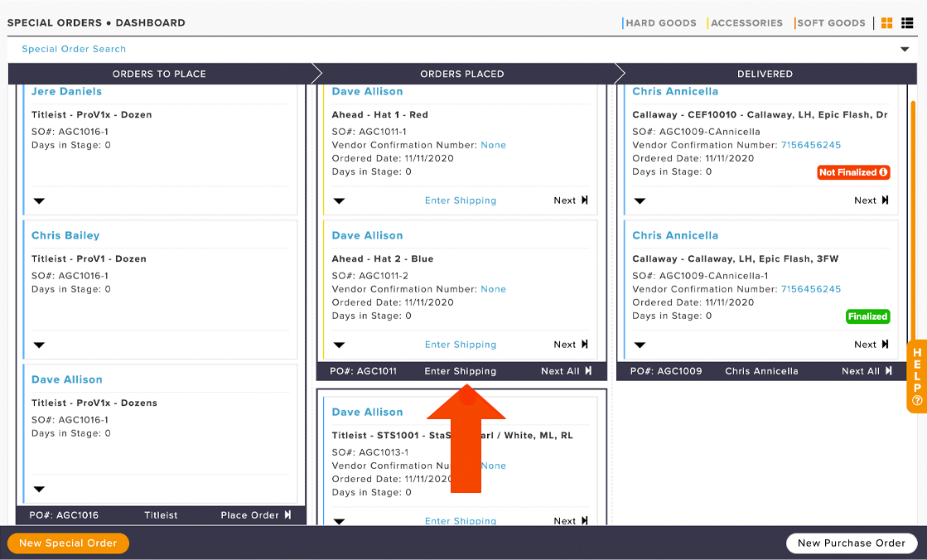The image size is (927, 560).
Task: Expand the Special Order Search panel
Action: pos(905,49)
